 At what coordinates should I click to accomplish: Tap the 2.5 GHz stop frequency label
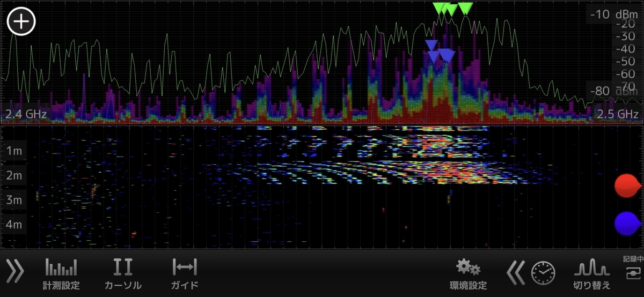(617, 114)
